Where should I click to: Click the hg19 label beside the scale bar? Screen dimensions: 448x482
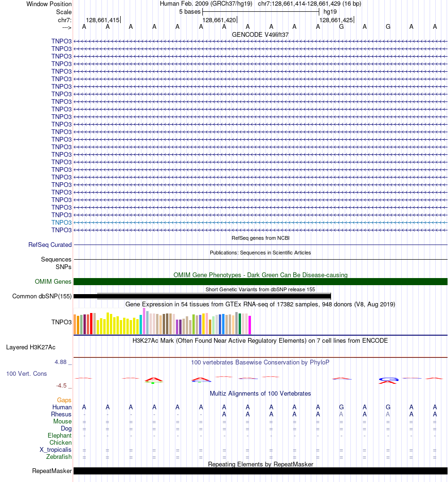[330, 12]
